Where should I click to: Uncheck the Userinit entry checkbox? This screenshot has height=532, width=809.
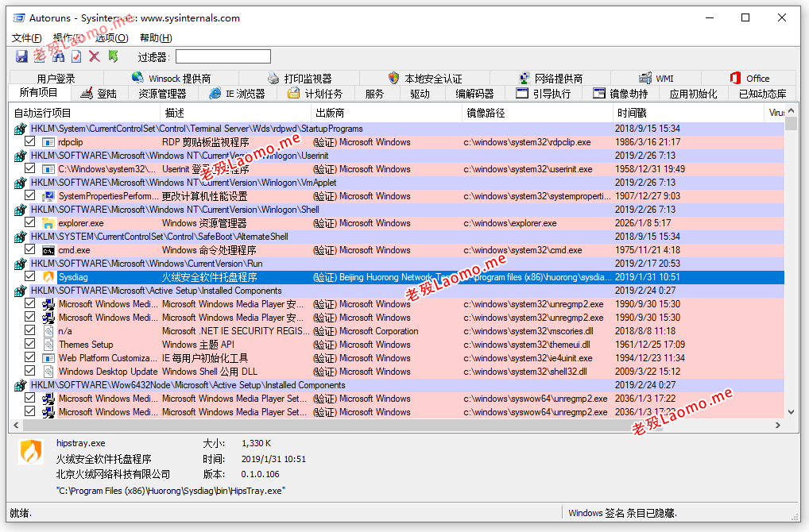click(30, 168)
